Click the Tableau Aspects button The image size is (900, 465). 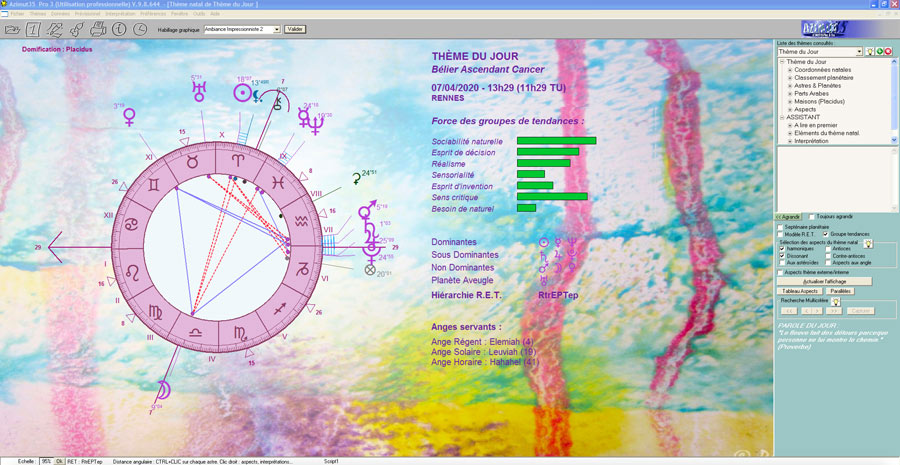tap(800, 290)
